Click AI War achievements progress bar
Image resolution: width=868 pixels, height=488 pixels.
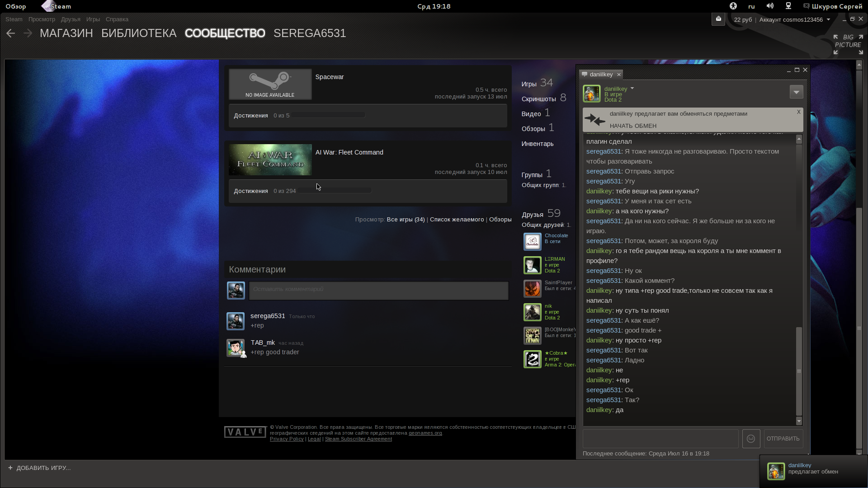pos(335,191)
